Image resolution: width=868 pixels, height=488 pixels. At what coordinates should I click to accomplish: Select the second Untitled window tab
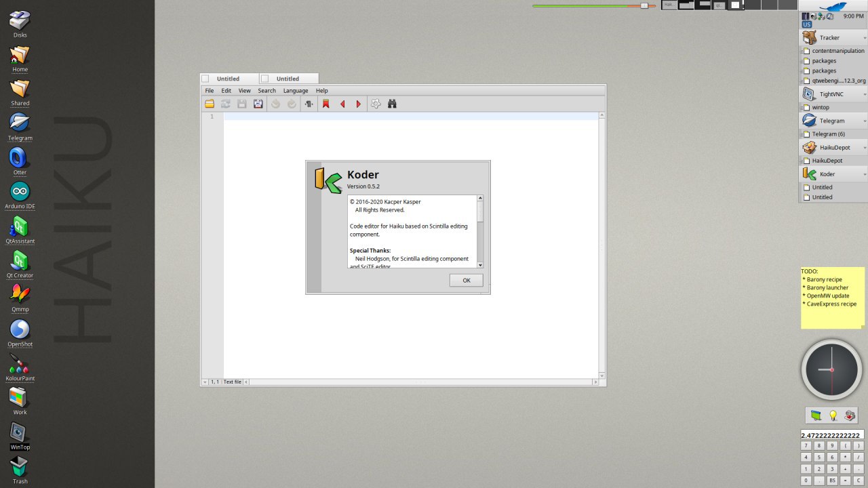pyautogui.click(x=289, y=79)
